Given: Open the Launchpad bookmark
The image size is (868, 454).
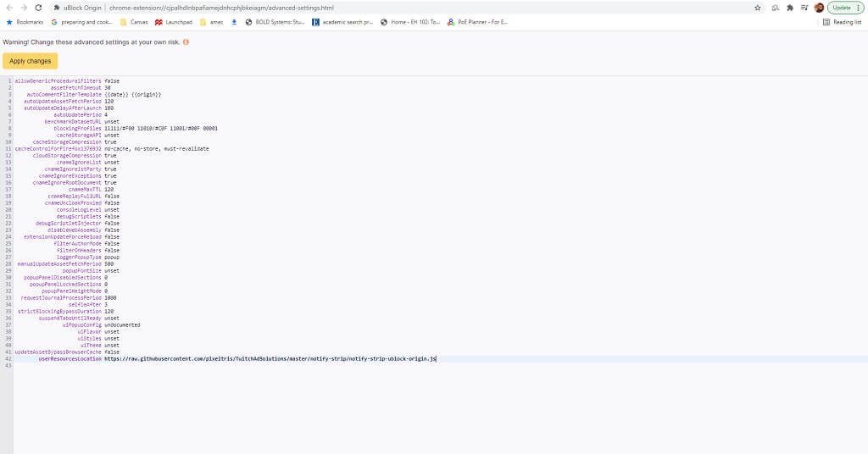Looking at the screenshot, I should [x=174, y=22].
